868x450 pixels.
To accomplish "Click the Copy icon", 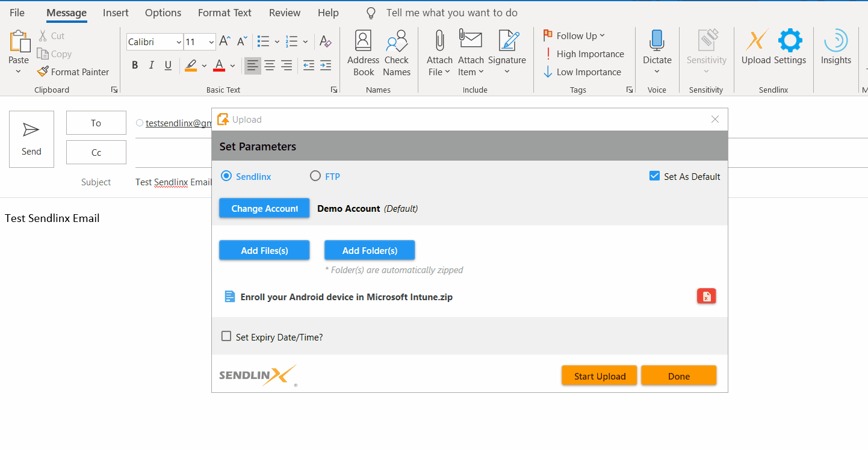I will [x=43, y=54].
